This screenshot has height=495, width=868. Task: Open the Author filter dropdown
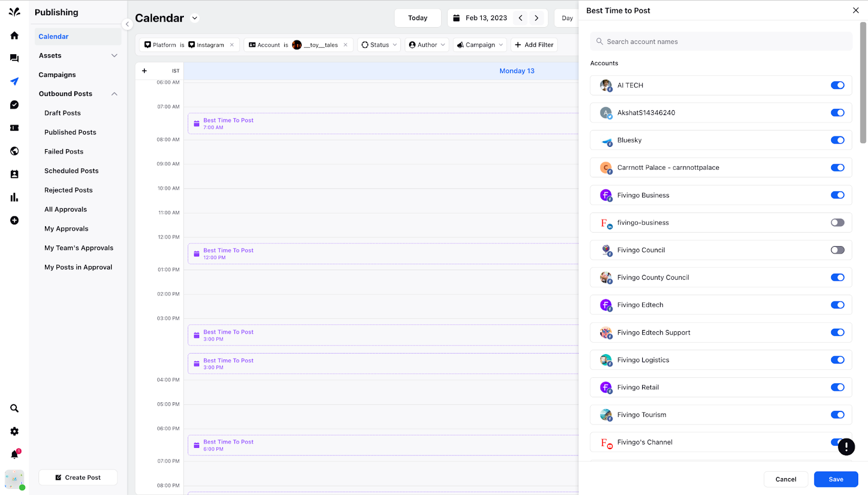(427, 45)
